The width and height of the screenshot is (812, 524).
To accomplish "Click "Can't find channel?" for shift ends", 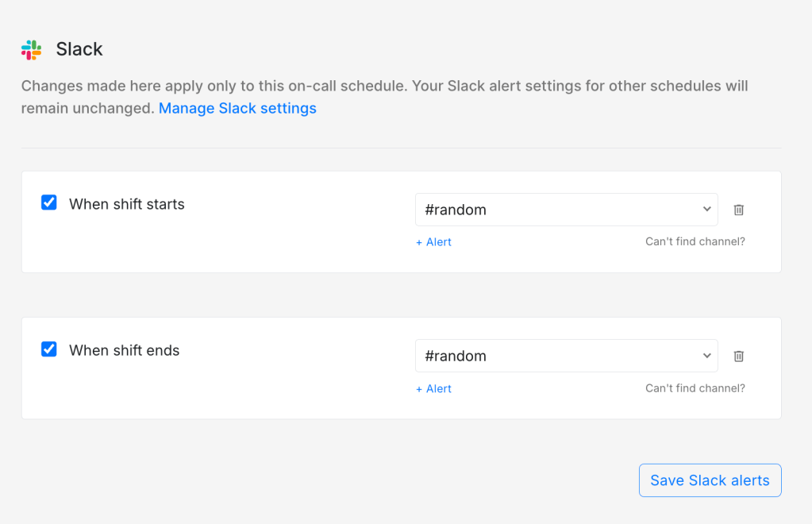I will [x=695, y=388].
